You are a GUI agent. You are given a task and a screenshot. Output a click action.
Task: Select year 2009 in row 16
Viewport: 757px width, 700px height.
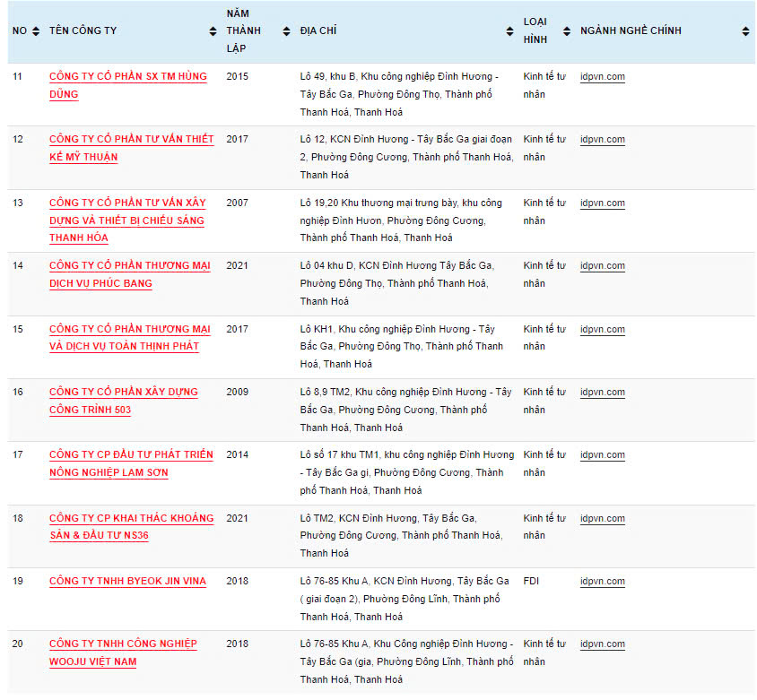(x=237, y=392)
